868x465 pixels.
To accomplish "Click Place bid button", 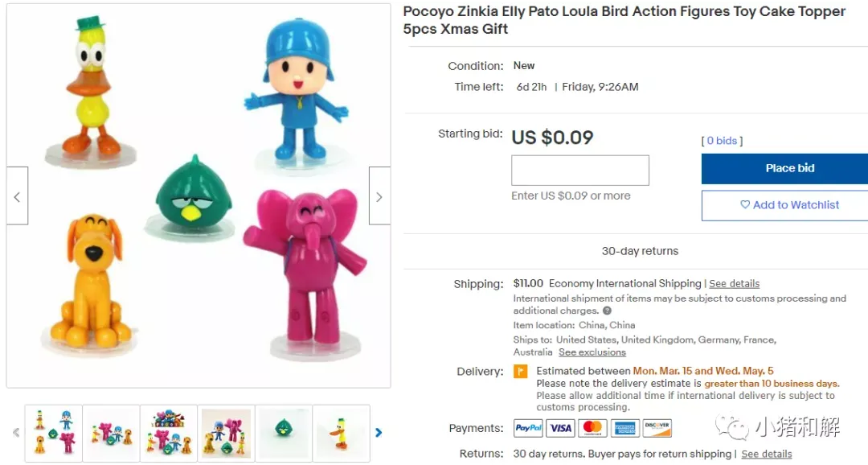I will (785, 168).
